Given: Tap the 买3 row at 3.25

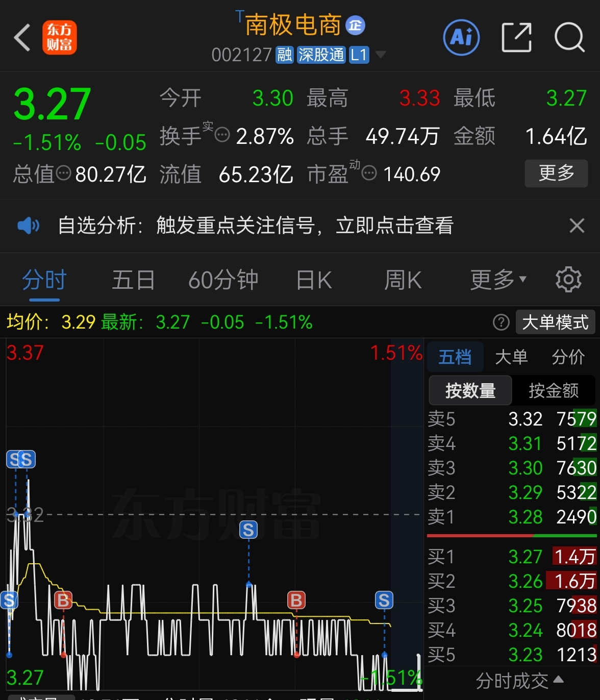Looking at the screenshot, I should 512,606.
